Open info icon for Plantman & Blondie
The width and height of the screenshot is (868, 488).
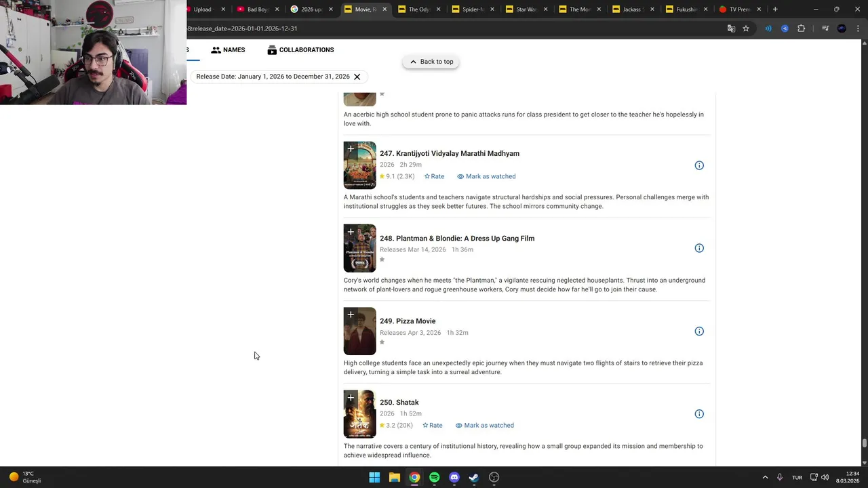699,248
